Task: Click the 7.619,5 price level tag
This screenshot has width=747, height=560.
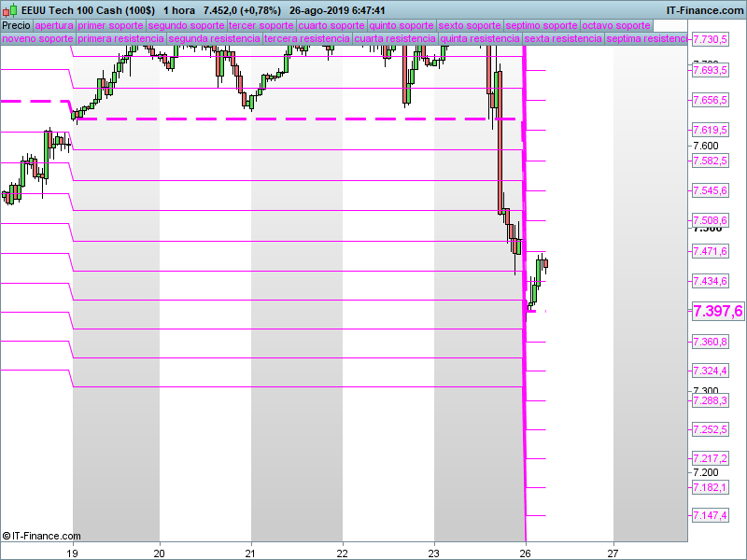Action: pos(710,130)
